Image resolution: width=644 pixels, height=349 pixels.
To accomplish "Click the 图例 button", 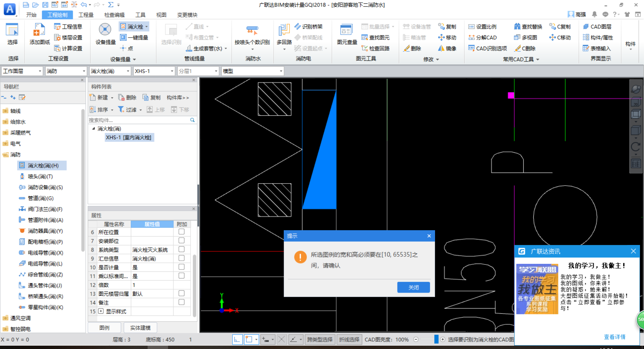I will pyautogui.click(x=104, y=328).
